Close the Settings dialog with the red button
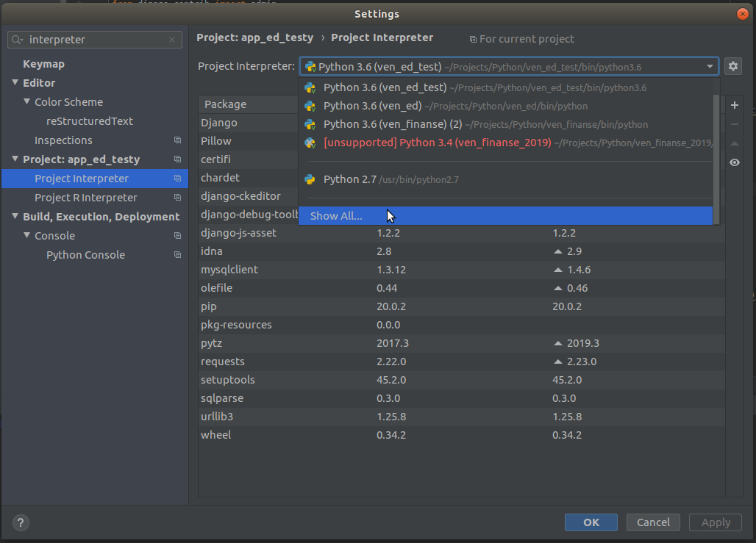The width and height of the screenshot is (756, 543). pyautogui.click(x=743, y=14)
